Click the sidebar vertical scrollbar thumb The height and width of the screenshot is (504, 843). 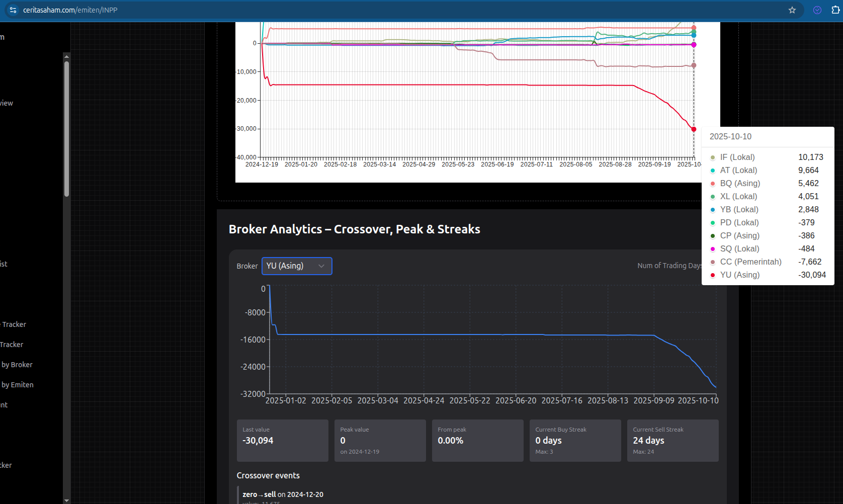(66, 128)
